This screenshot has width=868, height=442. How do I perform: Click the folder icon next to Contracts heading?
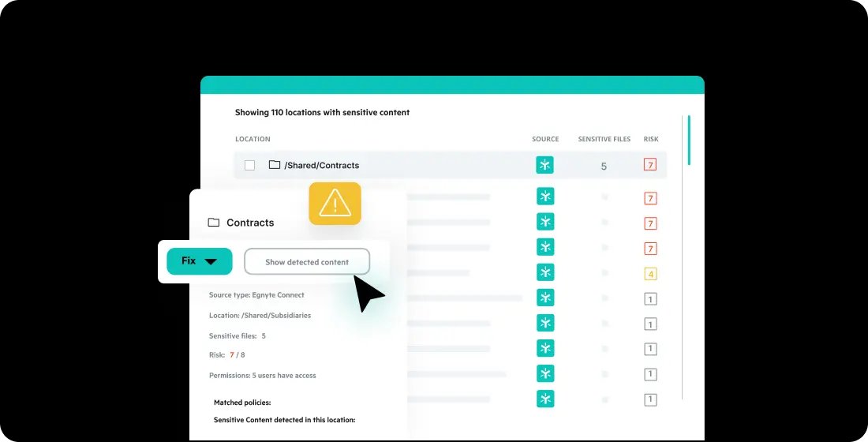click(x=214, y=223)
